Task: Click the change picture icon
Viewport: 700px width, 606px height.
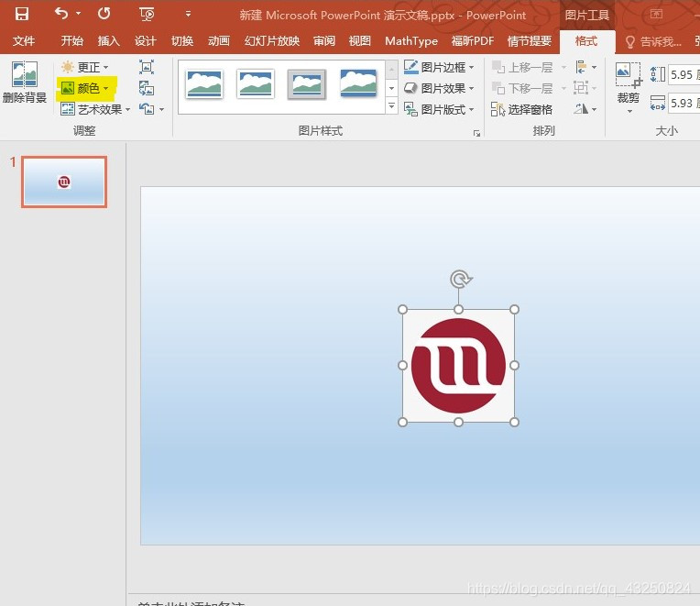Action: [x=147, y=88]
